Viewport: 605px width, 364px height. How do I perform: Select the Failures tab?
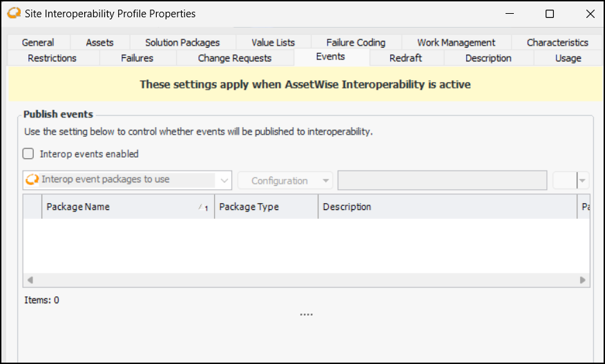click(x=137, y=58)
